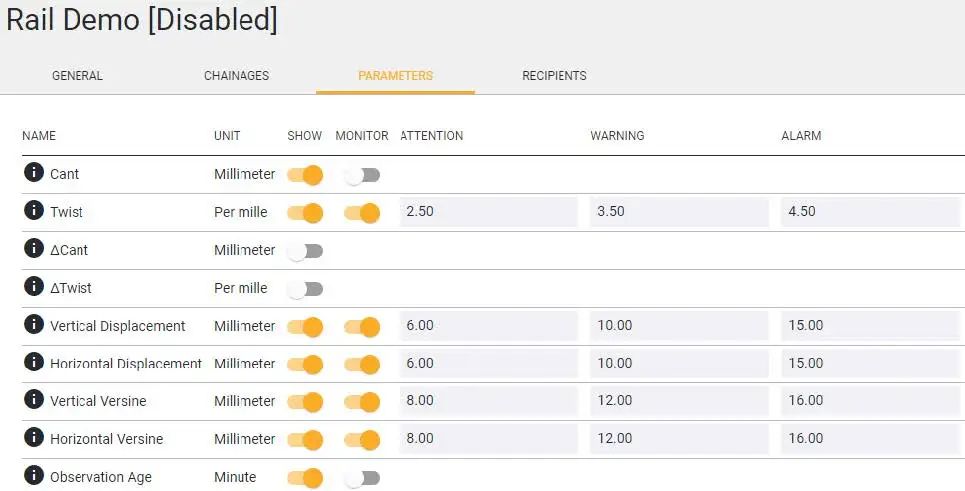Viewport: 965px width, 491px height.
Task: Toggle Monitor switch for Observation Age
Action: click(x=362, y=479)
